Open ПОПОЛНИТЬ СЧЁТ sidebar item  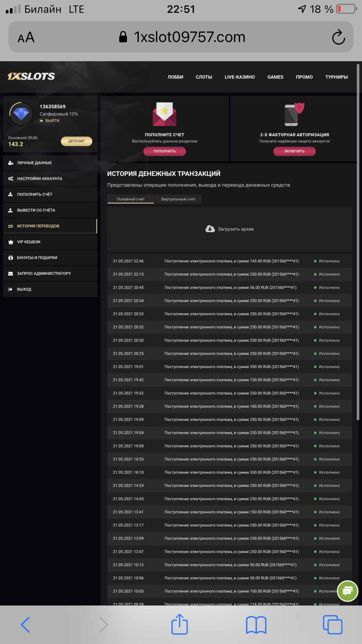tap(50, 194)
